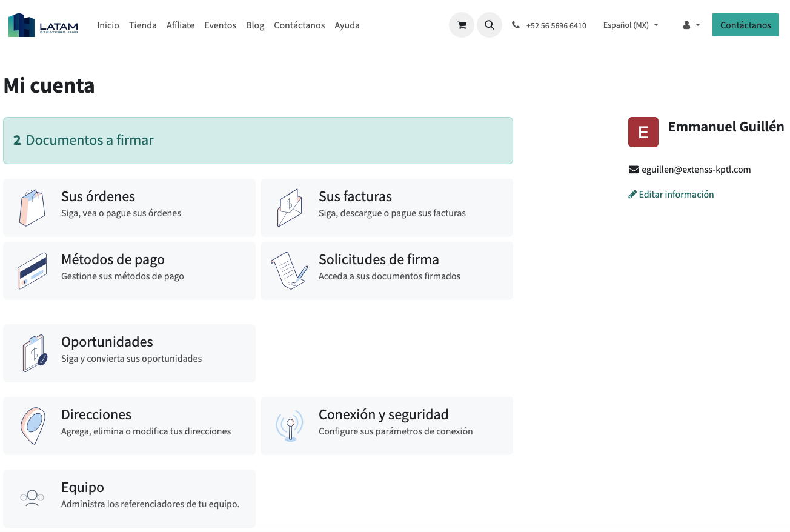Click the location pin icon for Direcciones
Viewport: 790px width, 532px height.
(32, 426)
